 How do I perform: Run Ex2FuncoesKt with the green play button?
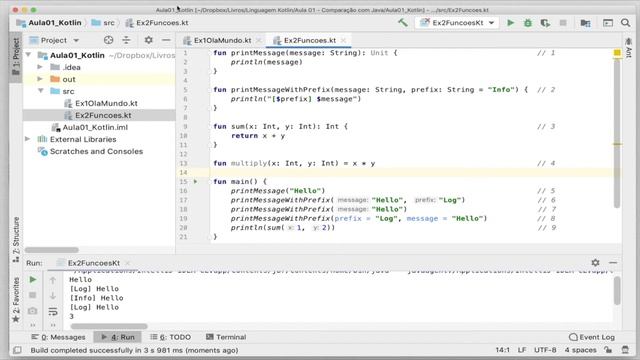coord(510,23)
